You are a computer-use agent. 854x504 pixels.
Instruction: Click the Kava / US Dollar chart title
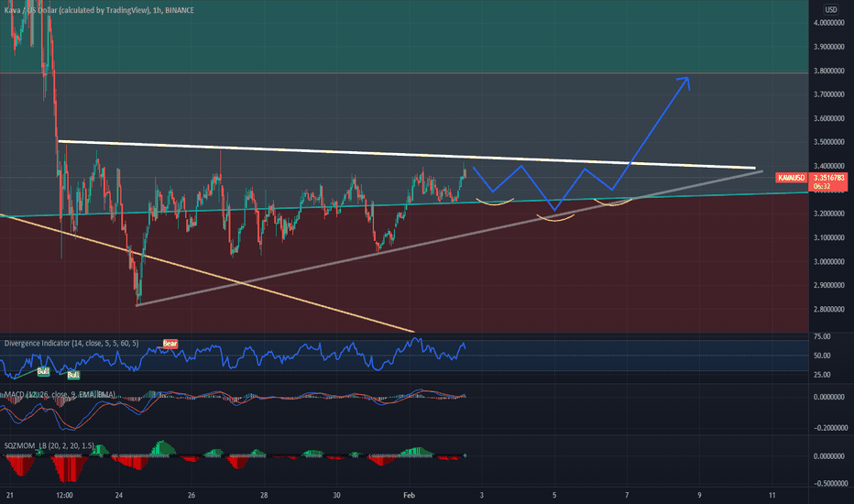(99, 10)
